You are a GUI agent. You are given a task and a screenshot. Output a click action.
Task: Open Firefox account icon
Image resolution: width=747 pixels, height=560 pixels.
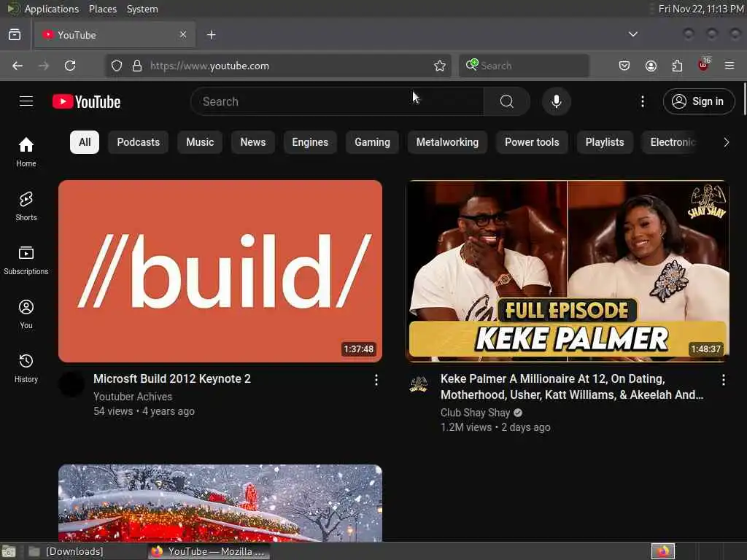pos(651,66)
